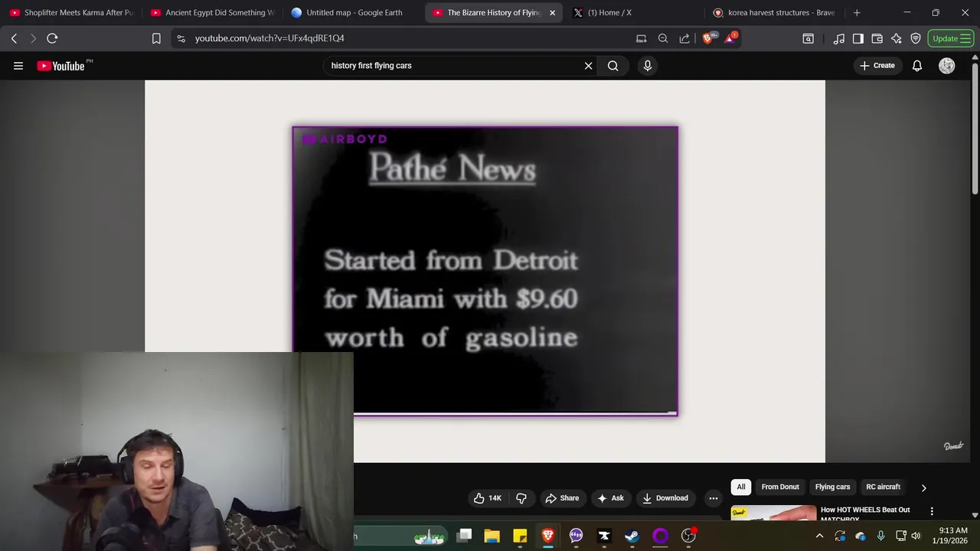Start voice search with microphone button
The image size is (980, 551).
(648, 66)
